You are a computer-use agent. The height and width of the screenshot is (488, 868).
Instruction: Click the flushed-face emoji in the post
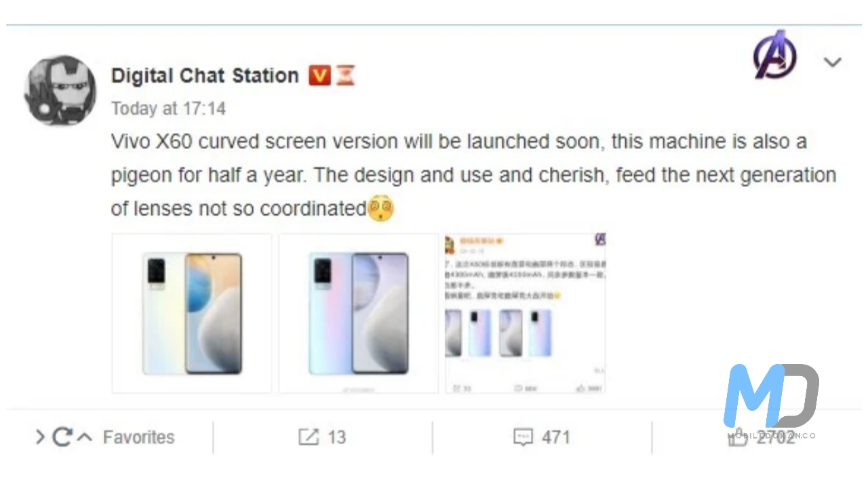point(380,208)
